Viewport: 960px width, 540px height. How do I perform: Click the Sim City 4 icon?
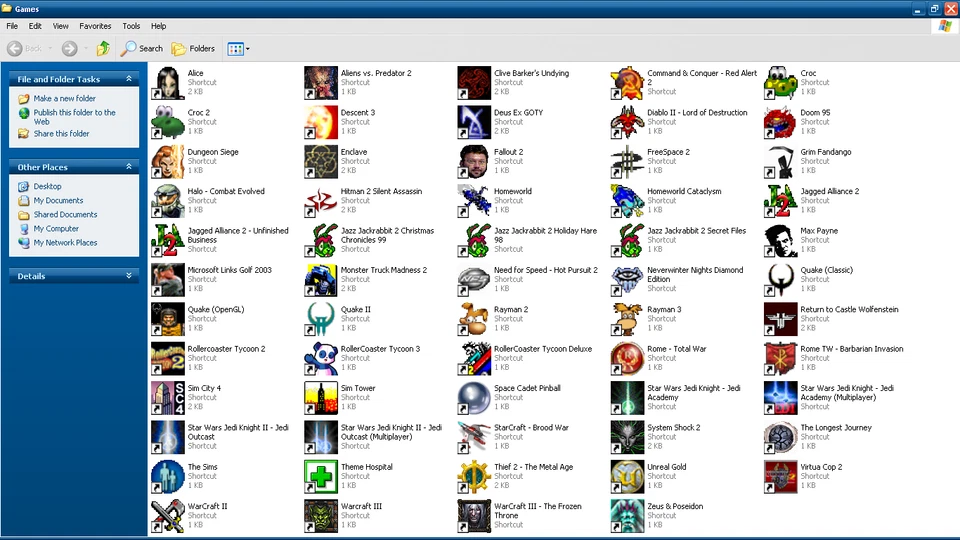point(168,398)
